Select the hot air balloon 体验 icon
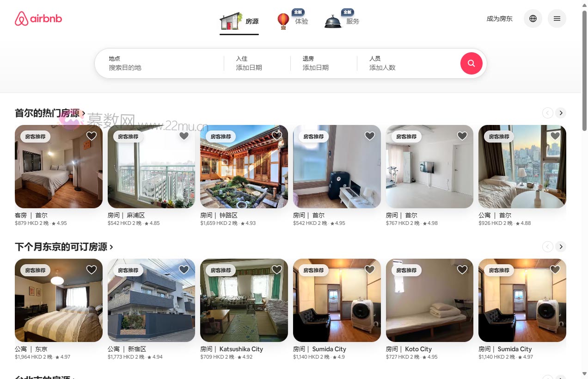 coord(283,21)
